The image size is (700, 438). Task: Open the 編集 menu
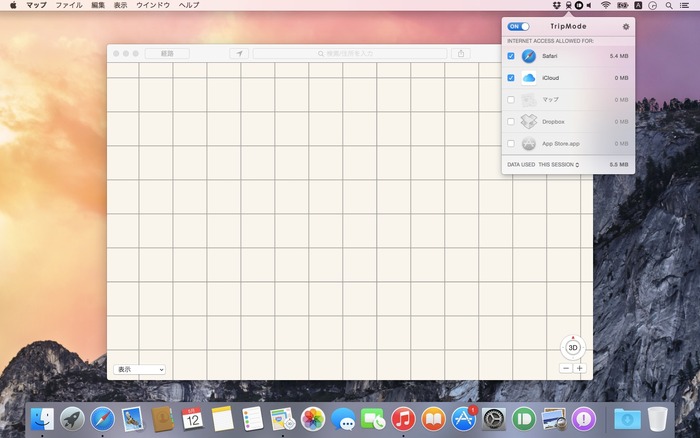pyautogui.click(x=98, y=5)
